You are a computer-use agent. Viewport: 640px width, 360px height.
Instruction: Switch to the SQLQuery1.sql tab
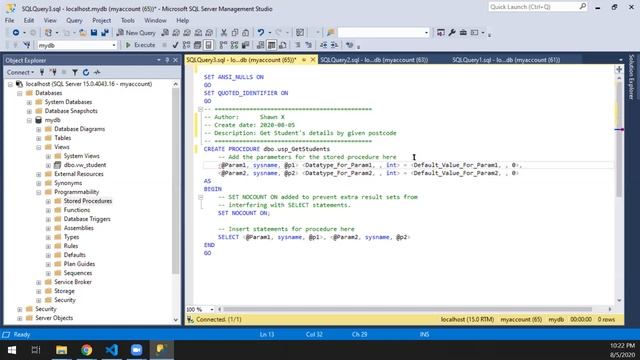point(506,60)
